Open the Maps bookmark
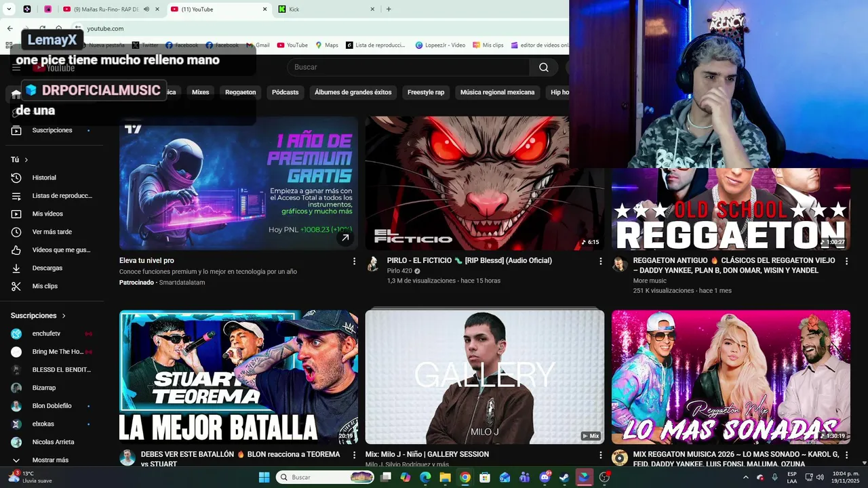Viewport: 868px width, 488px height. 327,45
